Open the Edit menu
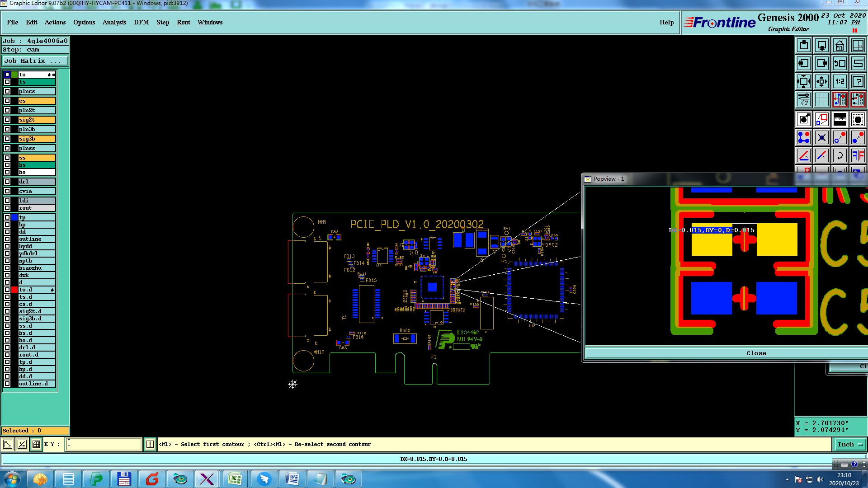The width and height of the screenshot is (868, 488). pos(32,22)
